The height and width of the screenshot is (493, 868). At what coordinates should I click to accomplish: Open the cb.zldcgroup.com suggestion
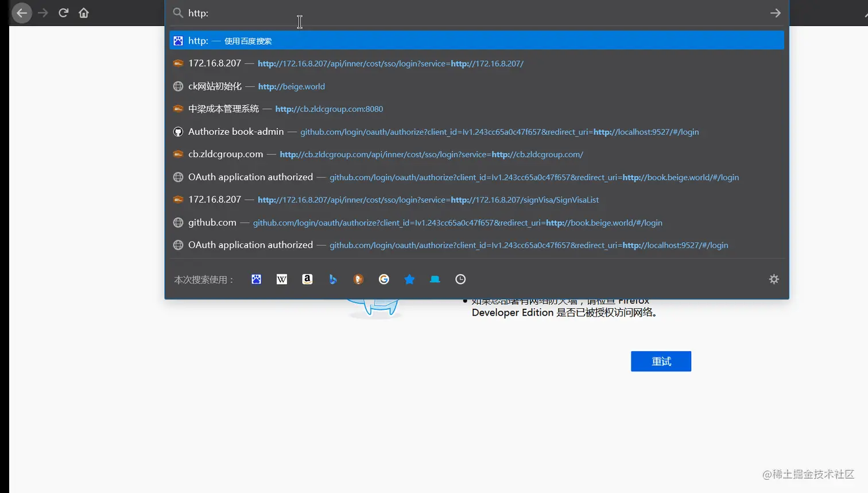[x=476, y=154]
